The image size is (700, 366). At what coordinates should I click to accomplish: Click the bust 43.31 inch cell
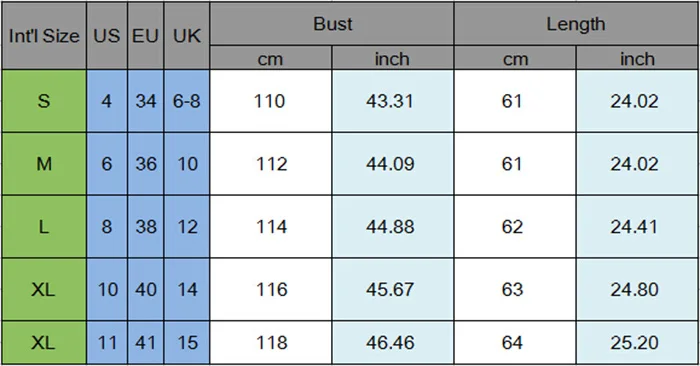393,101
